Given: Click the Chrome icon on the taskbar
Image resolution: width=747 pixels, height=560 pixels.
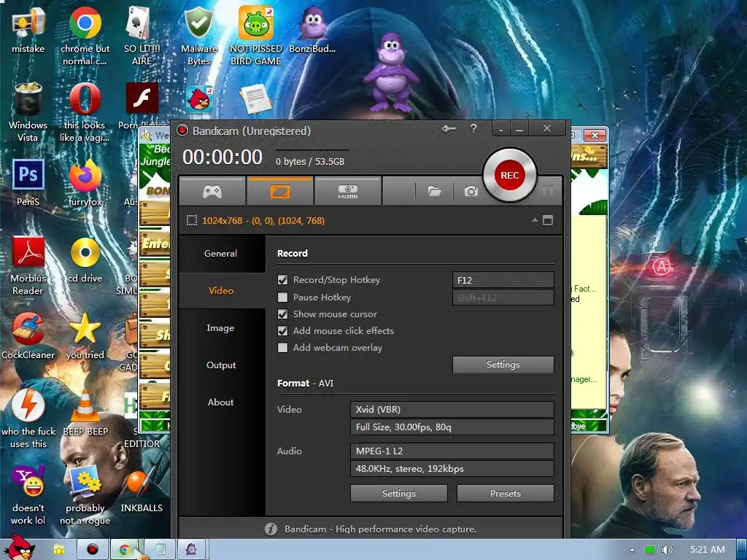Looking at the screenshot, I should 125,550.
